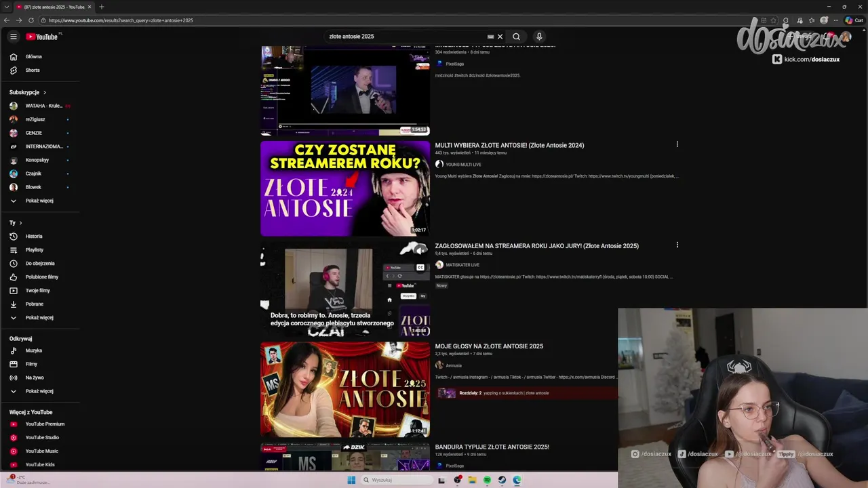
Task: Open BANDURA TYPUJE ZŁOTE ANTOSIE title
Action: 492,447
